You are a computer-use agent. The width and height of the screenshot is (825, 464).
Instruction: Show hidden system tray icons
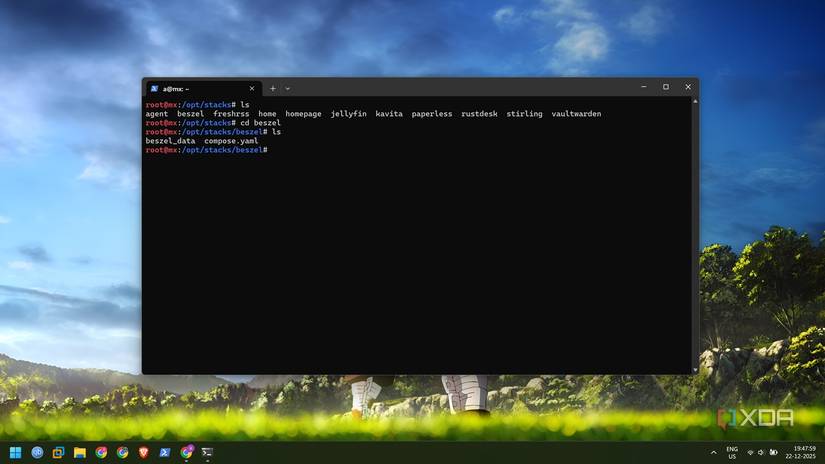coord(713,452)
